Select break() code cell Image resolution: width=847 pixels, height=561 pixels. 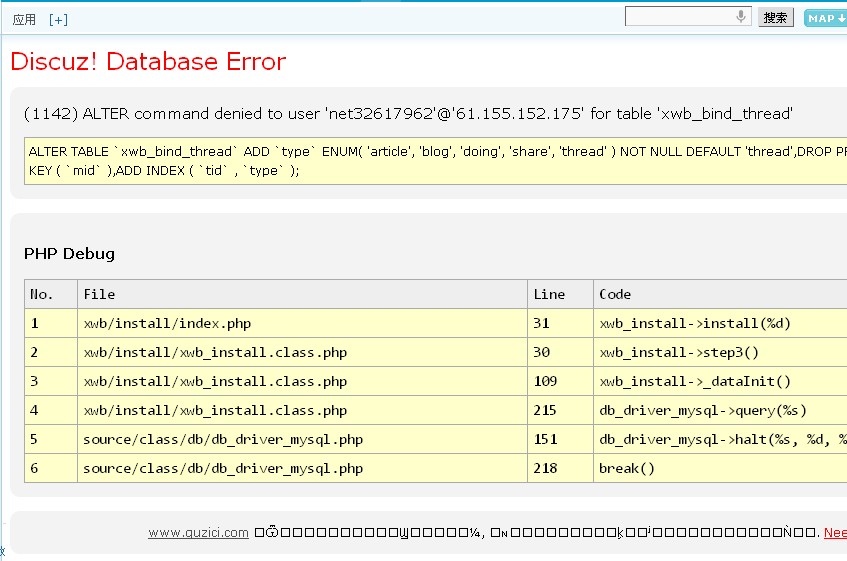tap(721, 468)
